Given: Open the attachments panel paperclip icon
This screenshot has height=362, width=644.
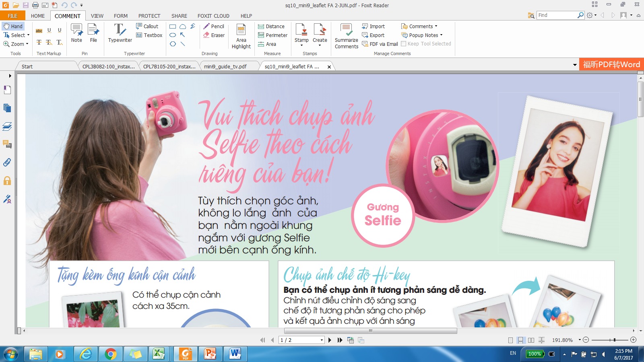Looking at the screenshot, I should 7,162.
